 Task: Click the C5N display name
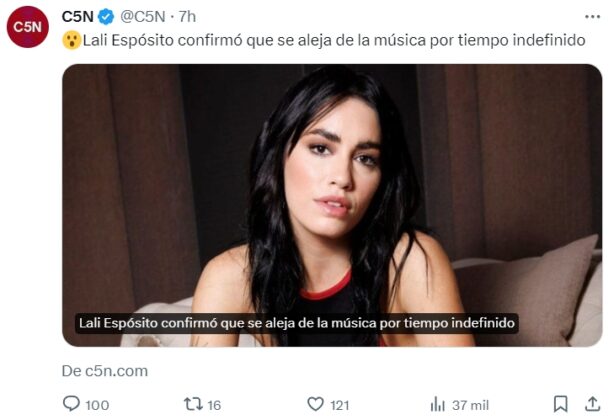tap(78, 16)
